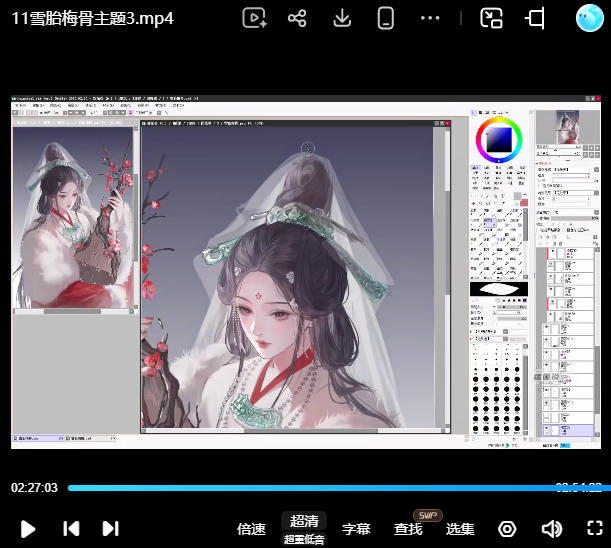Click the 查找 search button

click(408, 529)
